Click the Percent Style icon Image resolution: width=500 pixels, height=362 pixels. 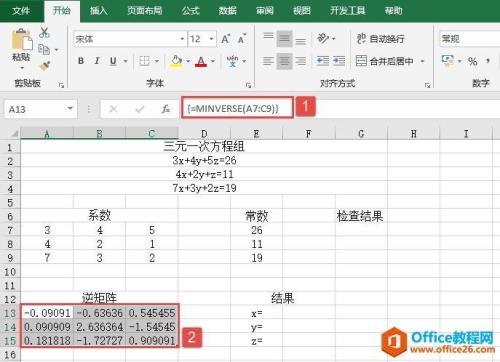click(472, 61)
